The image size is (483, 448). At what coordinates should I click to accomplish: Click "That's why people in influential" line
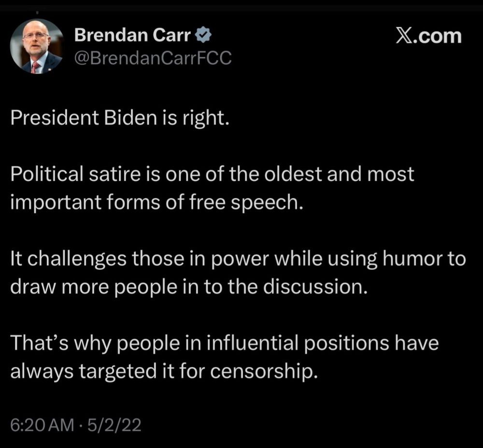click(225, 343)
